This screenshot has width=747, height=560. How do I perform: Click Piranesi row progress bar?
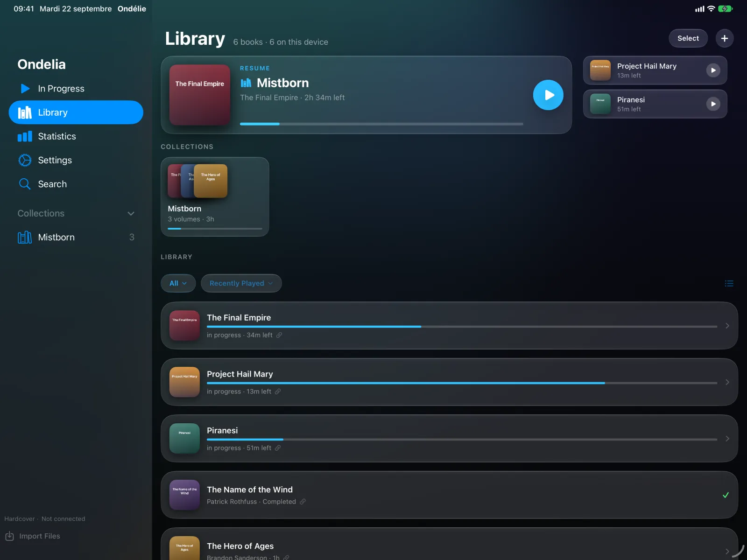[x=462, y=440]
